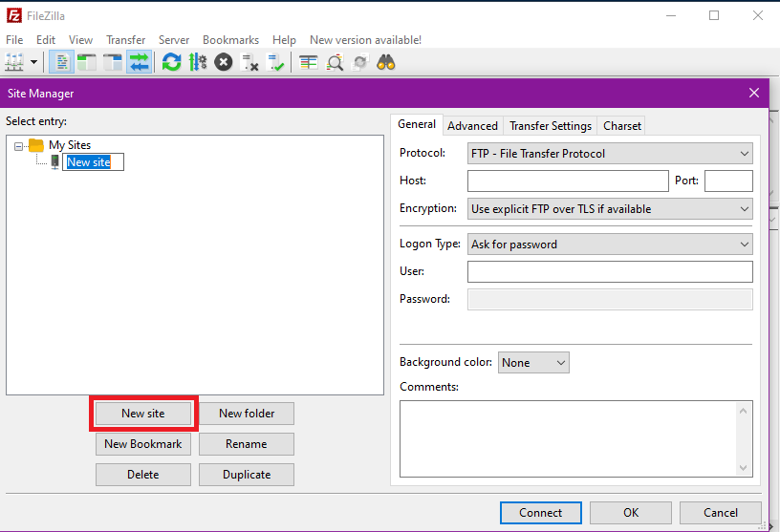
Task: Open the View menu
Action: click(x=80, y=40)
